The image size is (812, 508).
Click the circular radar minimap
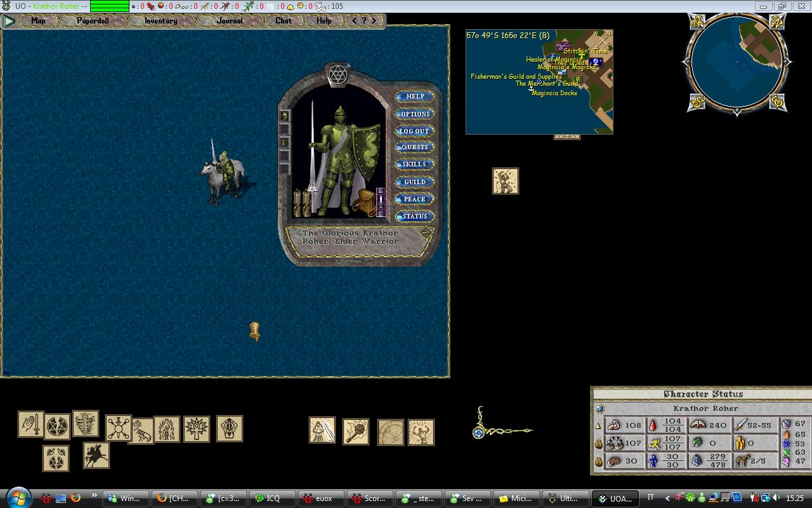pos(737,63)
